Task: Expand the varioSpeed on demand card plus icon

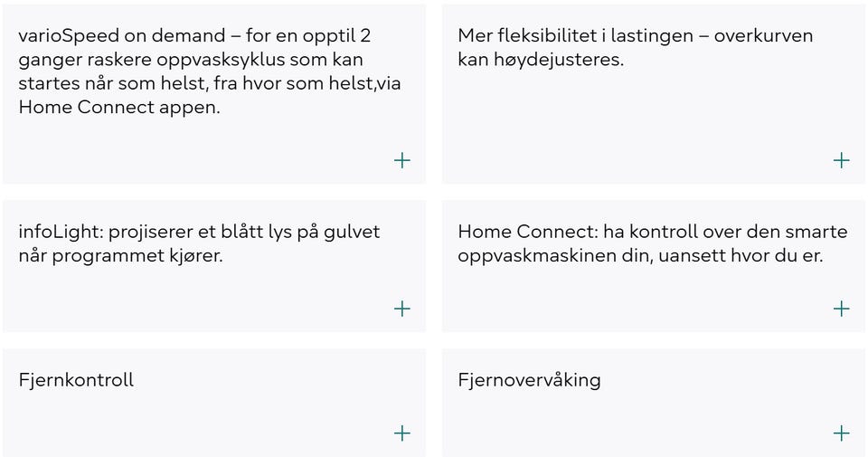Action: [x=401, y=160]
